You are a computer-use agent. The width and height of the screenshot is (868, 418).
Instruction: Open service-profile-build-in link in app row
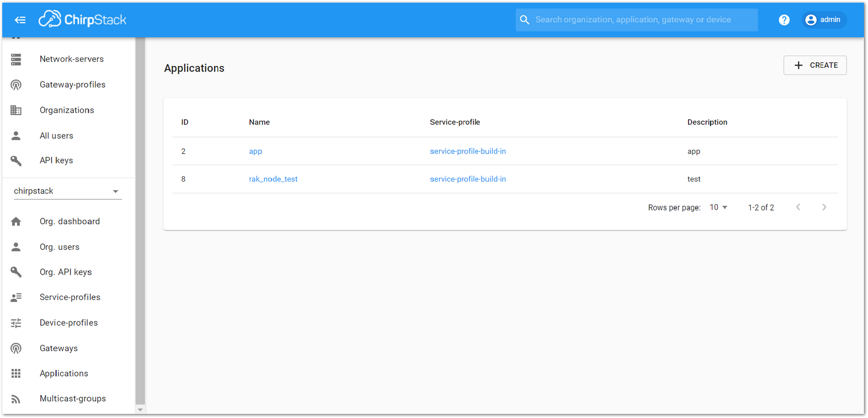point(468,151)
